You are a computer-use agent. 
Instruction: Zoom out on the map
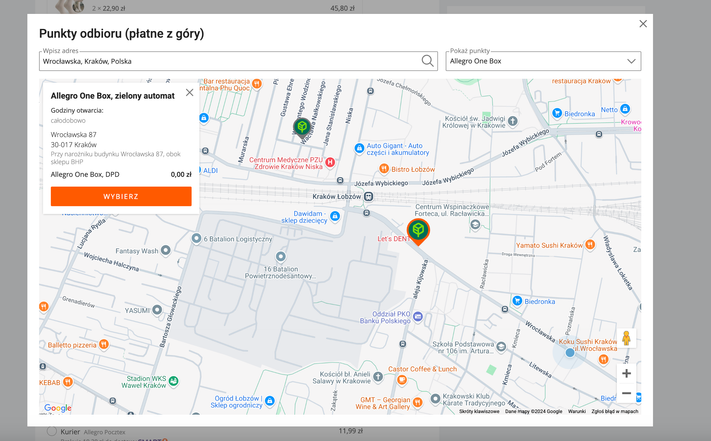[626, 393]
